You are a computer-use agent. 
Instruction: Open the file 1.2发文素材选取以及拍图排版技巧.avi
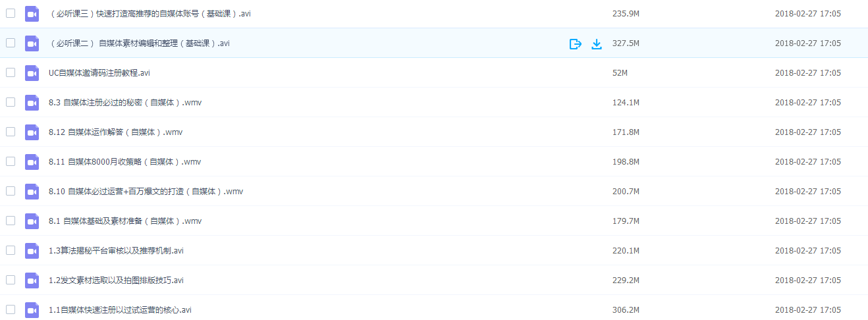click(116, 280)
